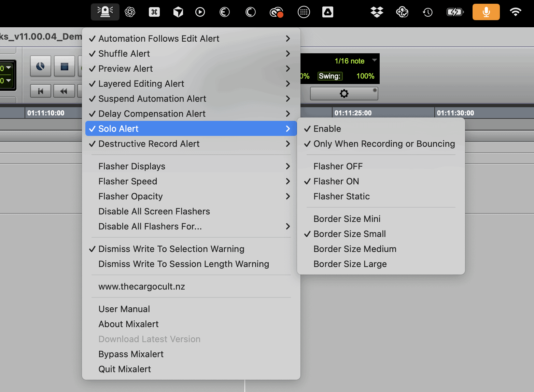
Task: Click the orange microphone menu bar icon
Action: pos(486,12)
